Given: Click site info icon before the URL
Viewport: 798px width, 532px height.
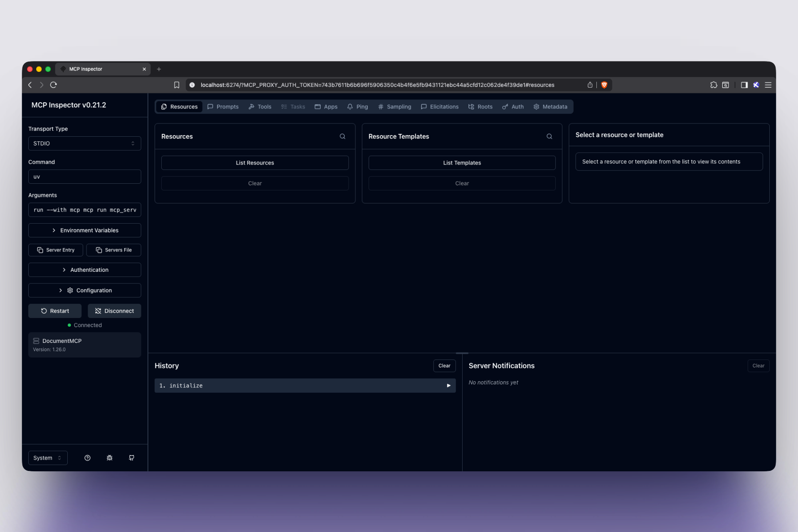Looking at the screenshot, I should pos(192,85).
